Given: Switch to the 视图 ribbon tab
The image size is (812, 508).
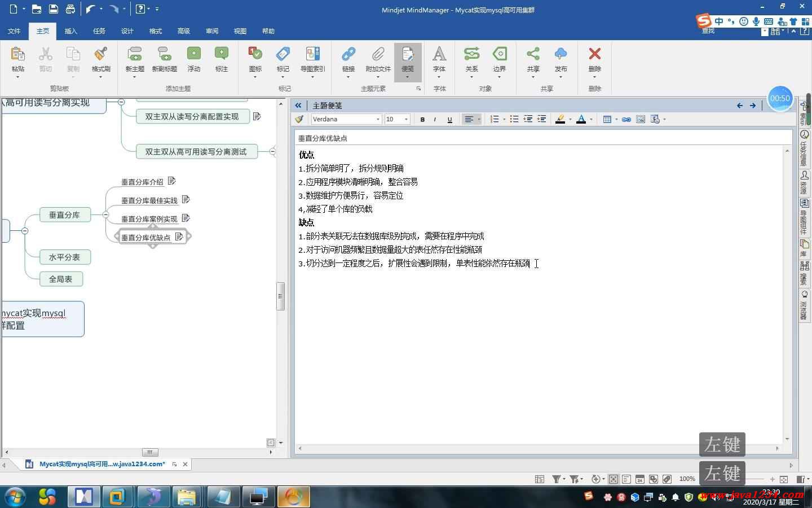Looking at the screenshot, I should [x=240, y=31].
